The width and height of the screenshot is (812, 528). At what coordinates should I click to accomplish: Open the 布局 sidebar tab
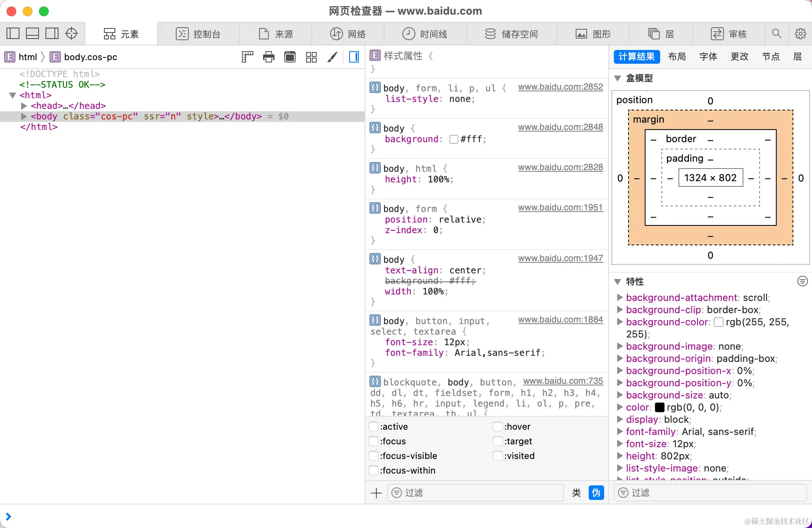click(x=677, y=56)
